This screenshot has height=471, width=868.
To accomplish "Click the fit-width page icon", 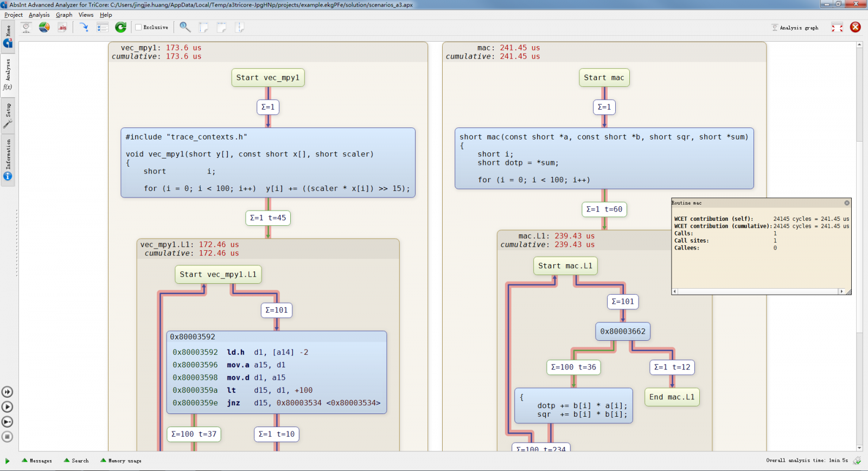I will tap(221, 27).
